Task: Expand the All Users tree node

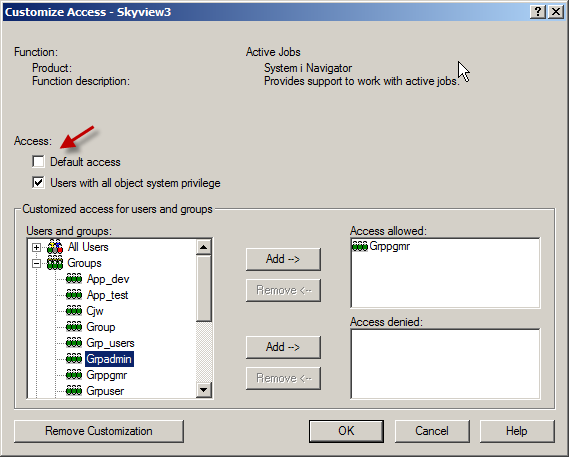Action: point(36,248)
